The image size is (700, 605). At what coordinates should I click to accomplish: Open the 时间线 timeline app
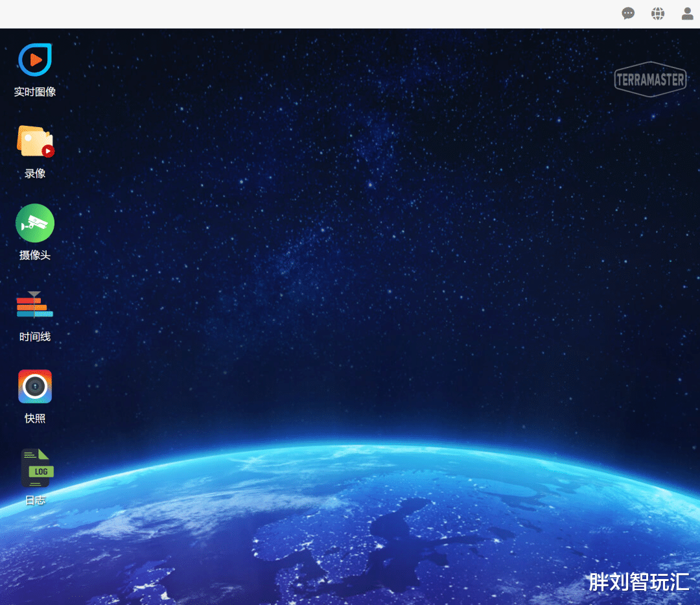point(35,305)
